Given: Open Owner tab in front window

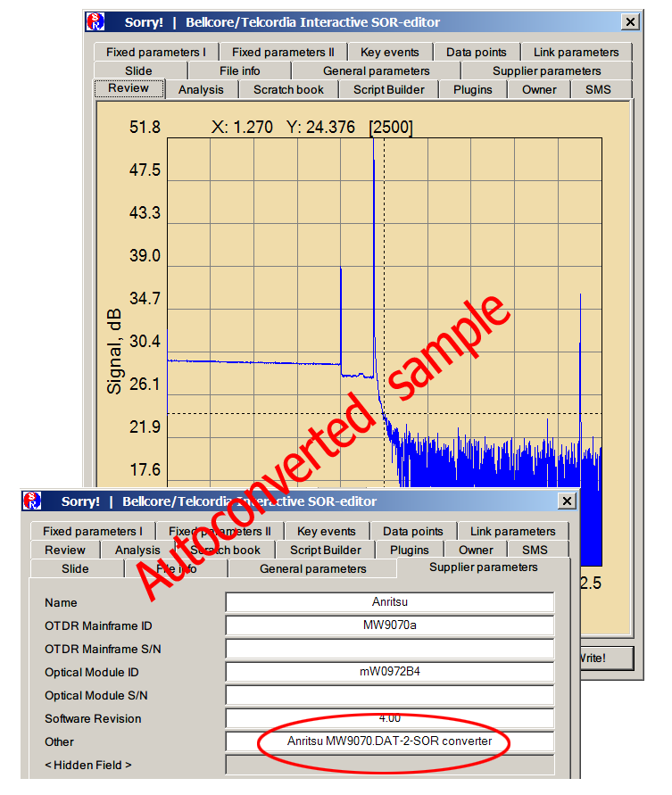Looking at the screenshot, I should pyautogui.click(x=476, y=551).
